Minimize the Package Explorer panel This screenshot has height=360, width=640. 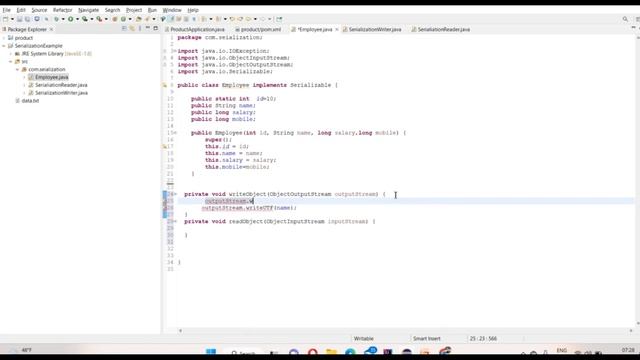click(148, 28)
